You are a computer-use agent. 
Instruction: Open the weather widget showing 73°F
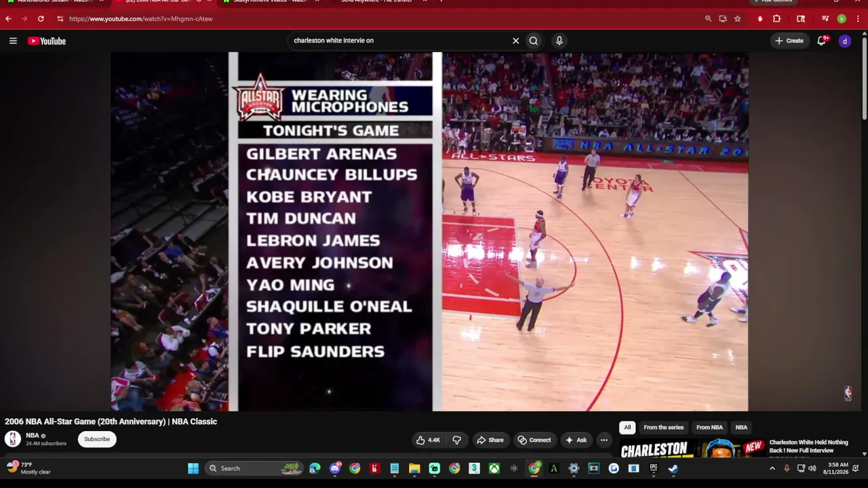(28, 468)
